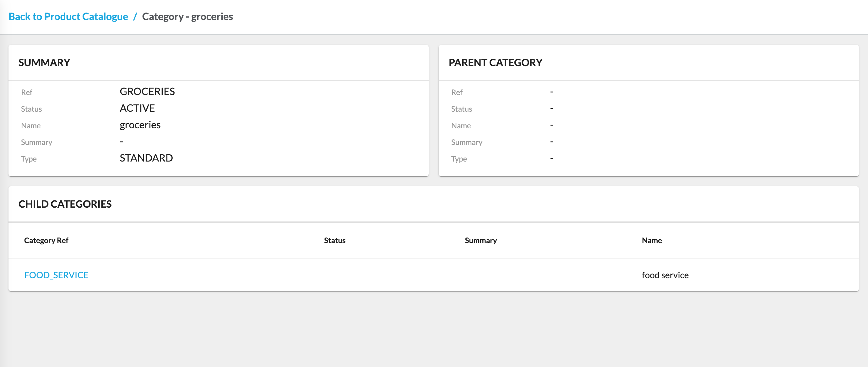This screenshot has width=868, height=367.
Task: Select the STANDARD type value
Action: click(x=146, y=158)
